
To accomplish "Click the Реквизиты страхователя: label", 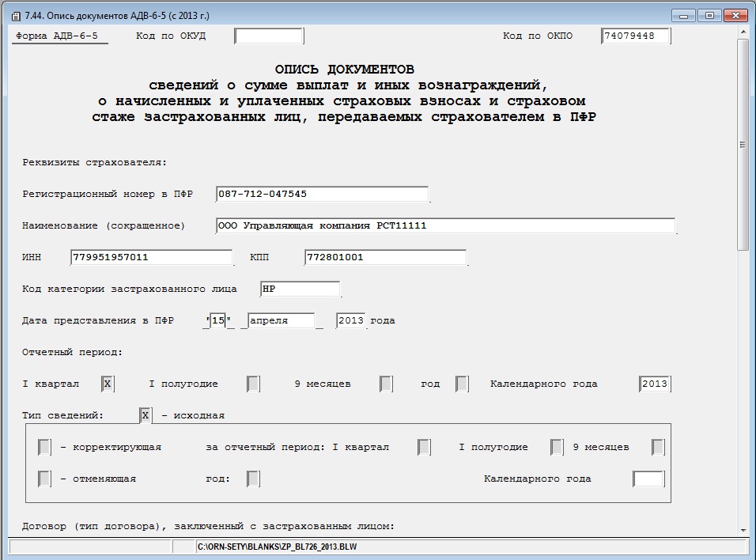I will pos(95,163).
